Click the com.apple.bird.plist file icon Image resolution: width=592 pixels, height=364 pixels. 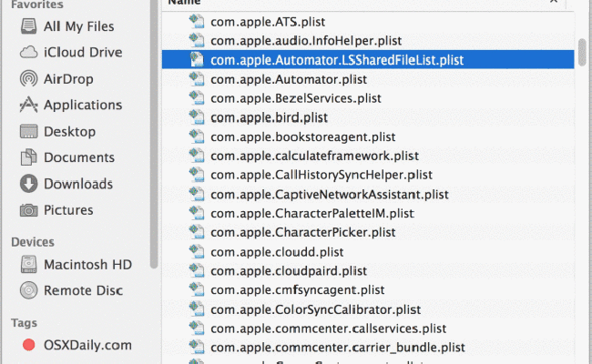click(x=197, y=117)
